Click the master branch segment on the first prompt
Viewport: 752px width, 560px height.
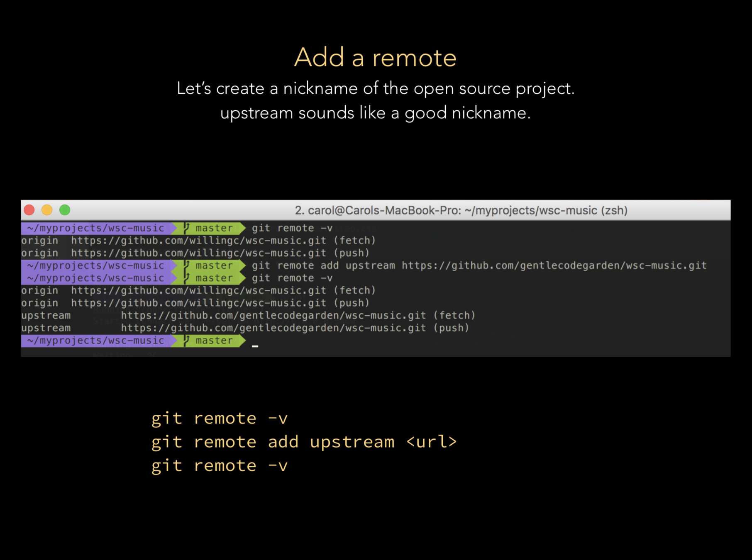[x=214, y=228]
